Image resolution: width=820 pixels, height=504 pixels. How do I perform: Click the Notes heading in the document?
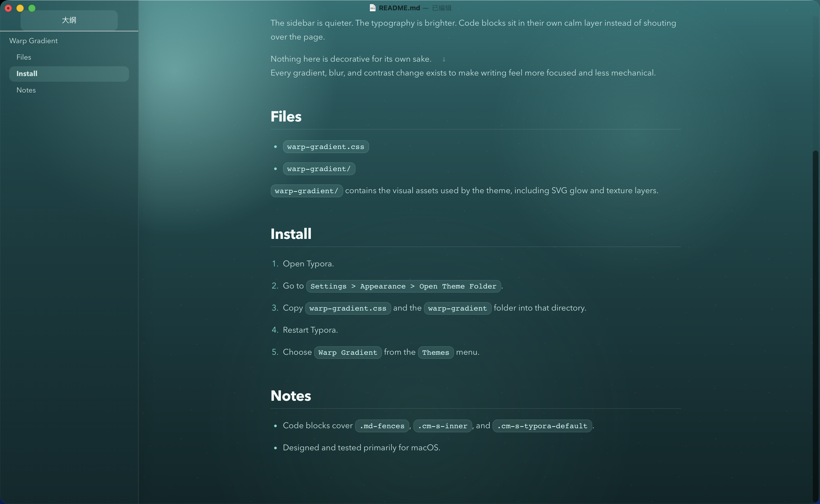290,396
